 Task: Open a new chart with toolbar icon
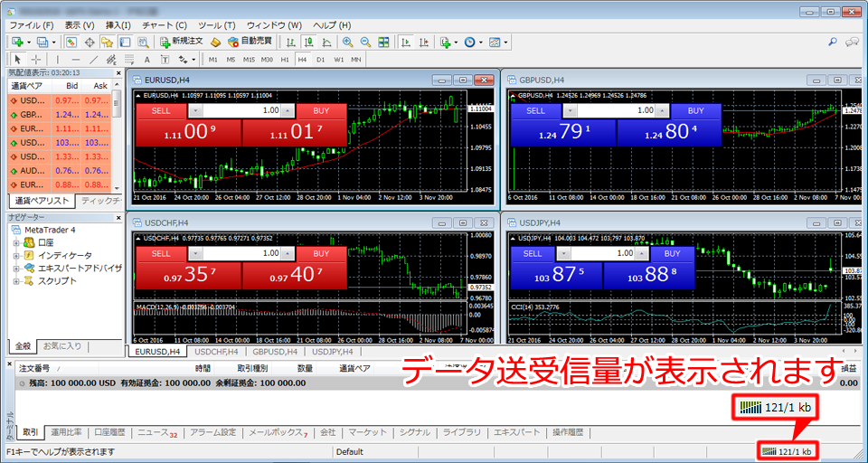coord(17,42)
